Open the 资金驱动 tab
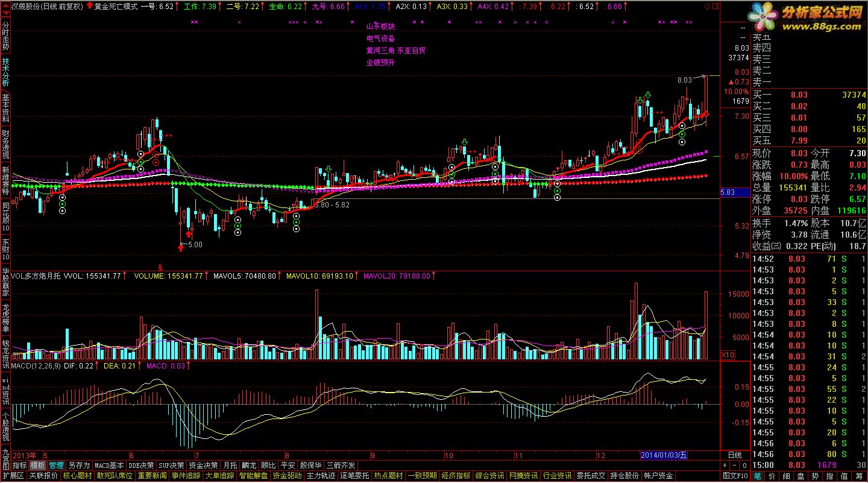The height and width of the screenshot is (483, 868). [x=287, y=476]
